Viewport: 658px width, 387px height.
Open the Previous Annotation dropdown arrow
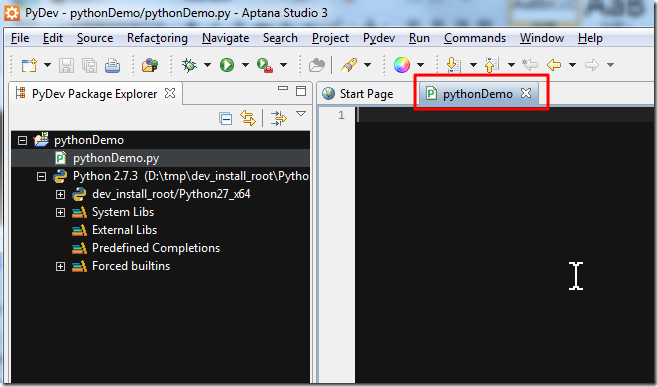[511, 65]
